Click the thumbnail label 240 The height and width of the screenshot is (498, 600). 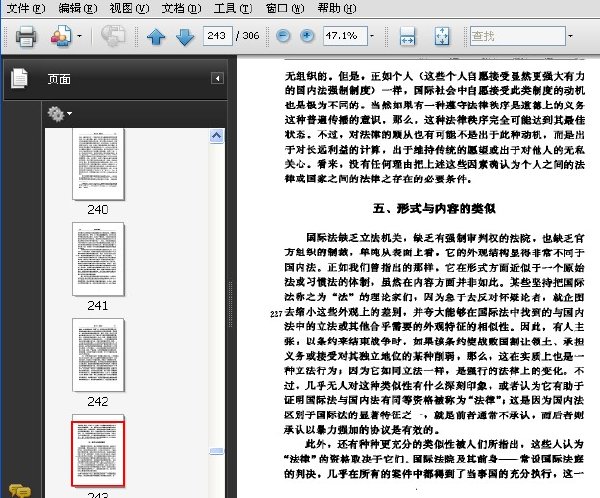[x=98, y=210]
